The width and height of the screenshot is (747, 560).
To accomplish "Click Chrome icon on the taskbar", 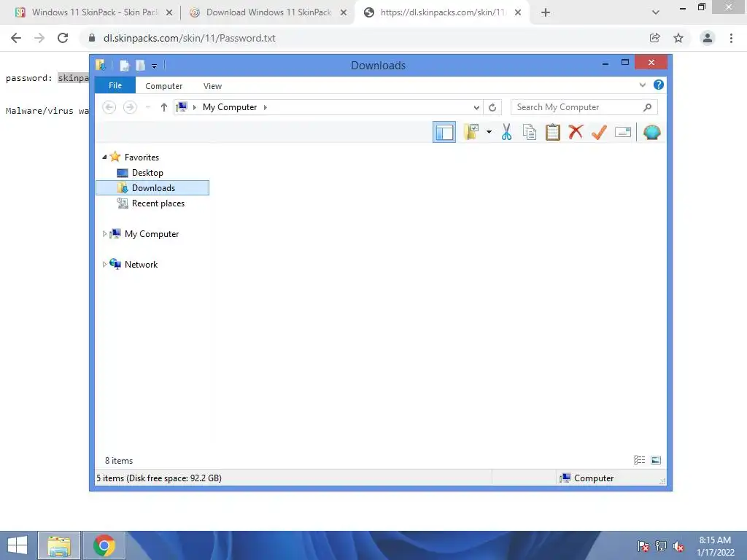I will tap(104, 545).
